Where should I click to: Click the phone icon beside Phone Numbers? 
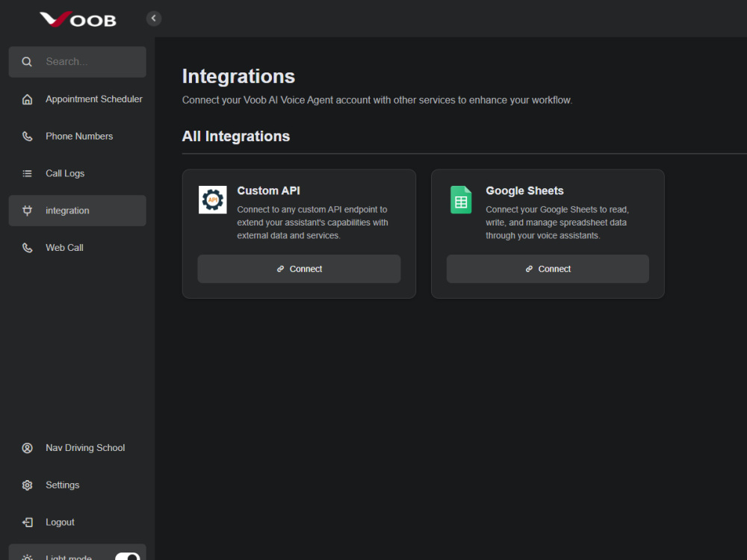tap(27, 136)
